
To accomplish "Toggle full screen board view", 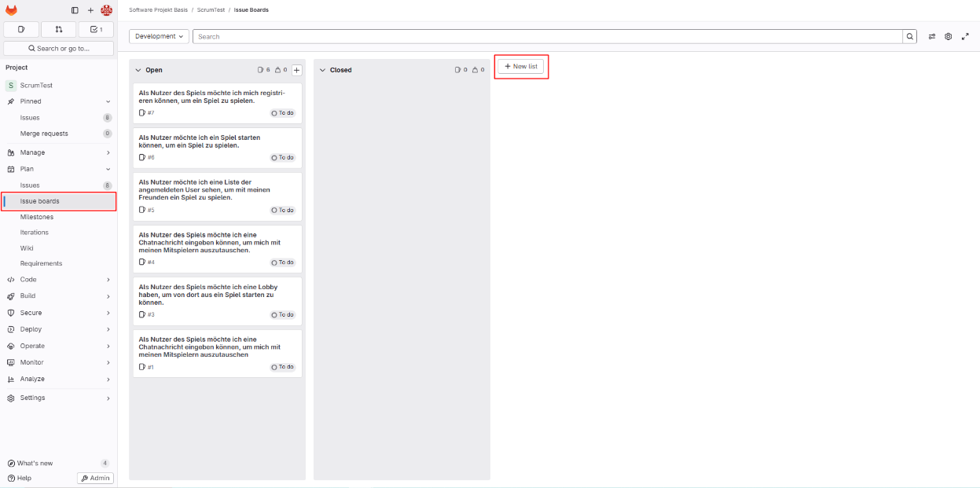I will [x=965, y=36].
